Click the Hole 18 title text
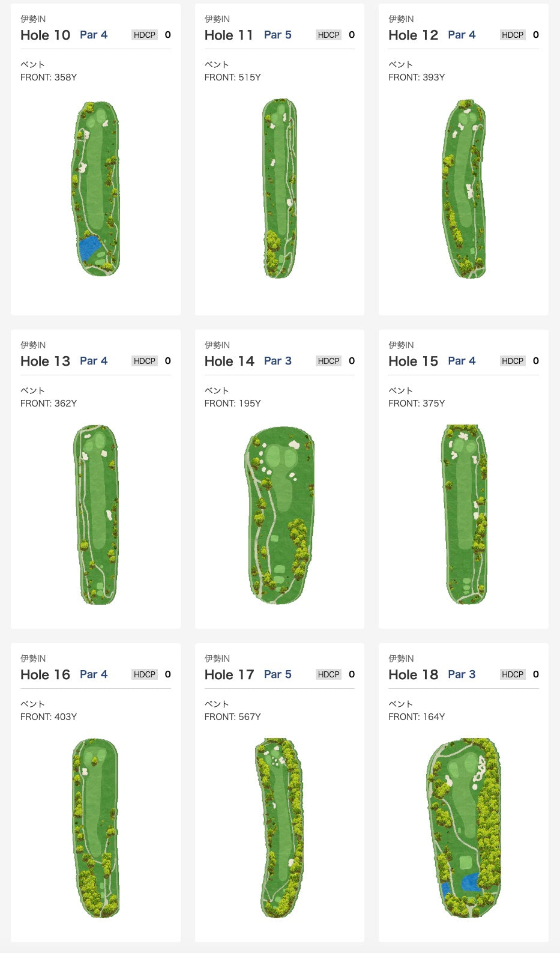 click(414, 674)
